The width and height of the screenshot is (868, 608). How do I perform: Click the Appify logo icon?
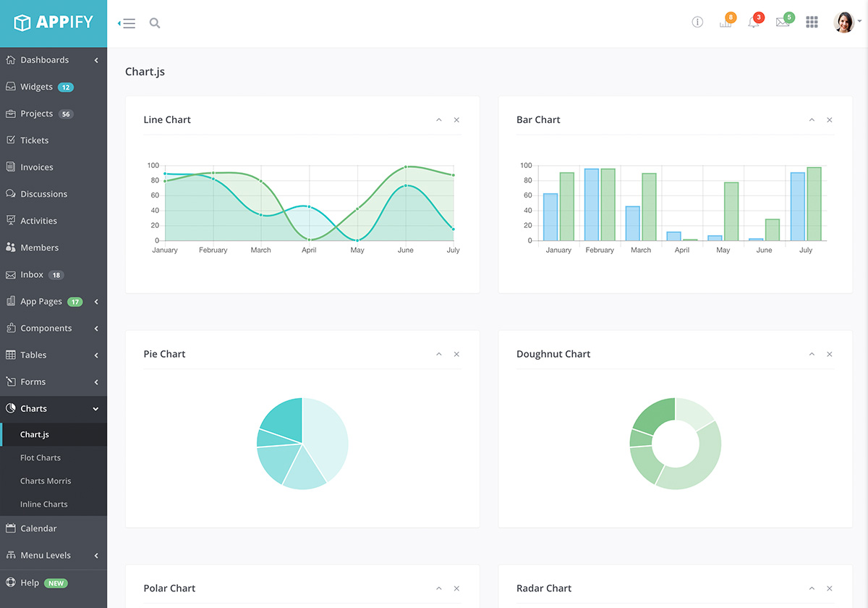(23, 22)
